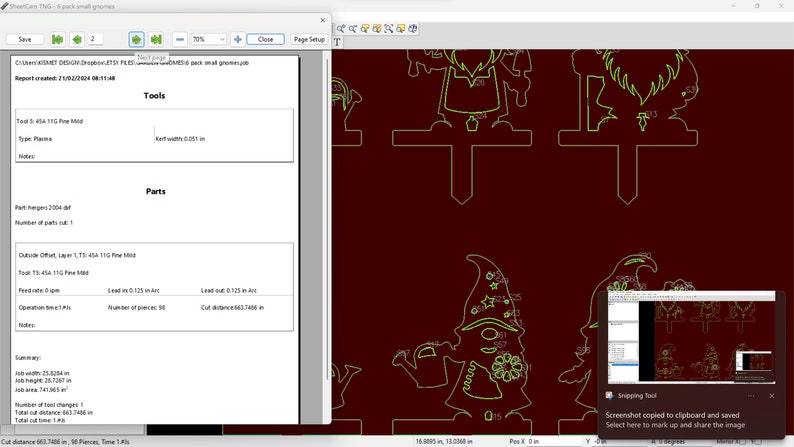
Task: Go to the previous report page
Action: 77,39
